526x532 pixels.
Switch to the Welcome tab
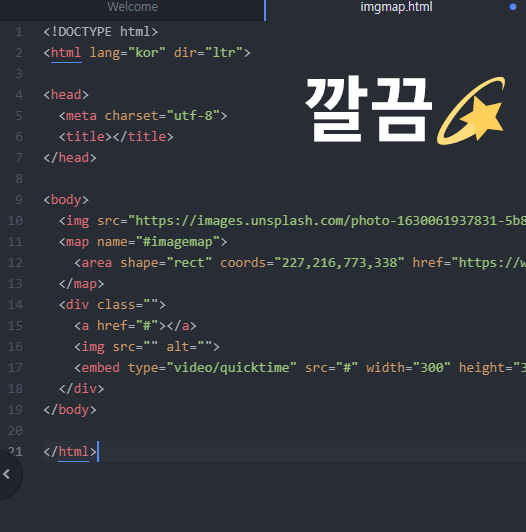point(132,7)
